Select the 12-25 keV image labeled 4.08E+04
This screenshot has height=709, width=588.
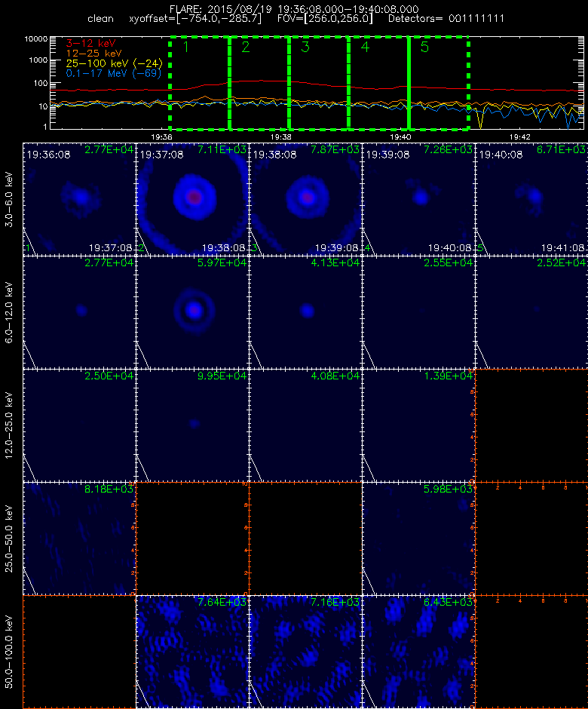click(305, 425)
